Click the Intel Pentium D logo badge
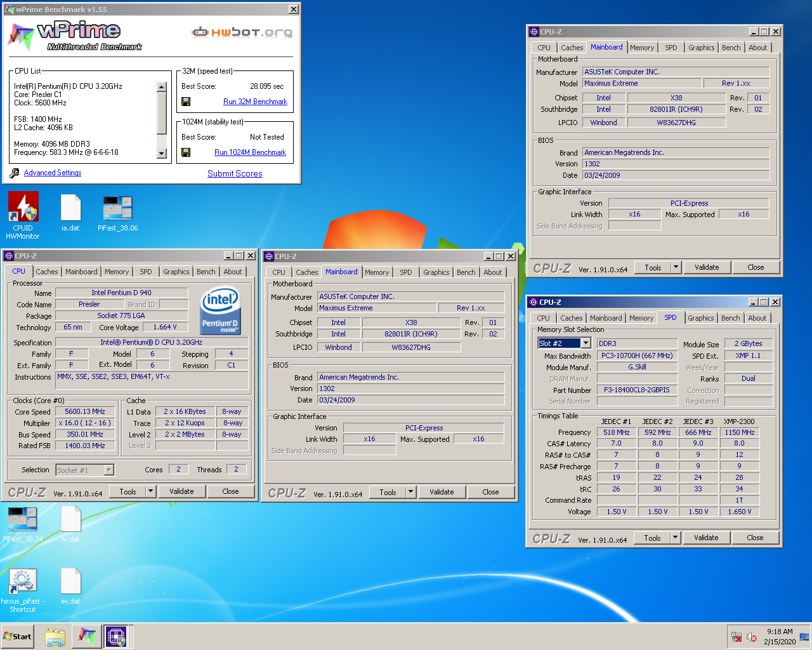812x650 pixels. [220, 311]
